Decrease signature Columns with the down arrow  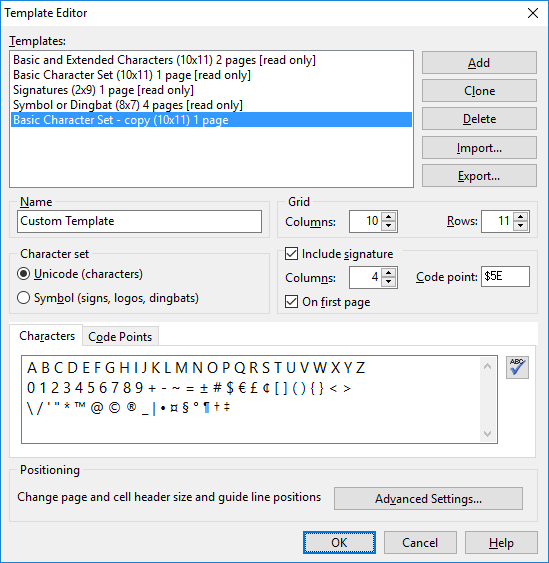pyautogui.click(x=389, y=282)
